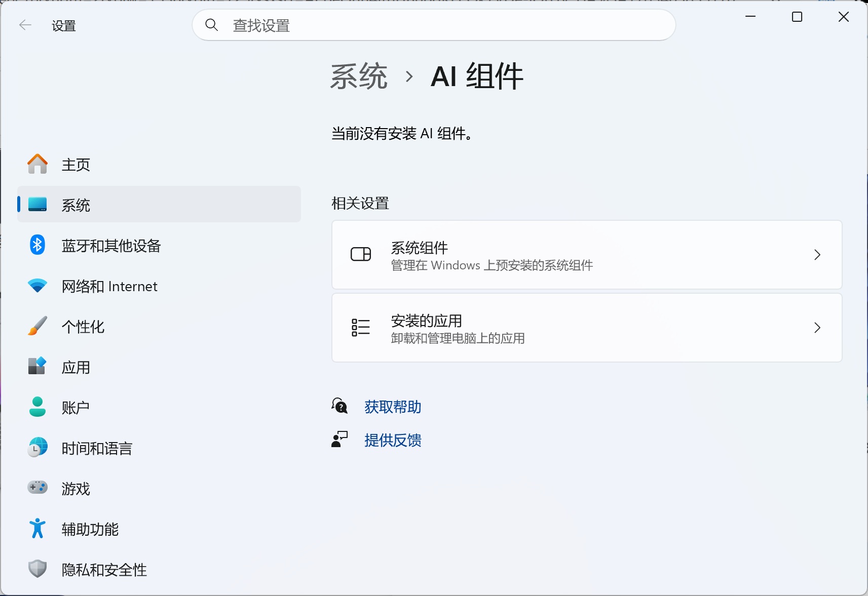Open 辅助功能 settings
The height and width of the screenshot is (596, 868).
[x=159, y=529]
